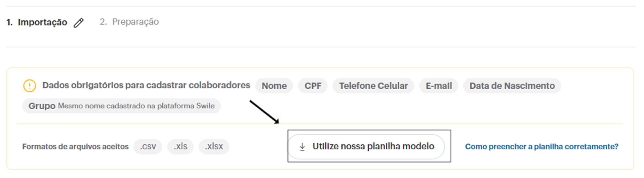Click the CPF required field chip
This screenshot has width=644, height=178.
[x=313, y=86]
